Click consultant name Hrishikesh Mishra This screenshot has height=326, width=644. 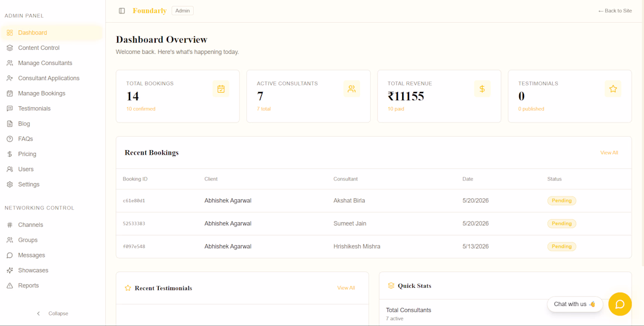(357, 247)
